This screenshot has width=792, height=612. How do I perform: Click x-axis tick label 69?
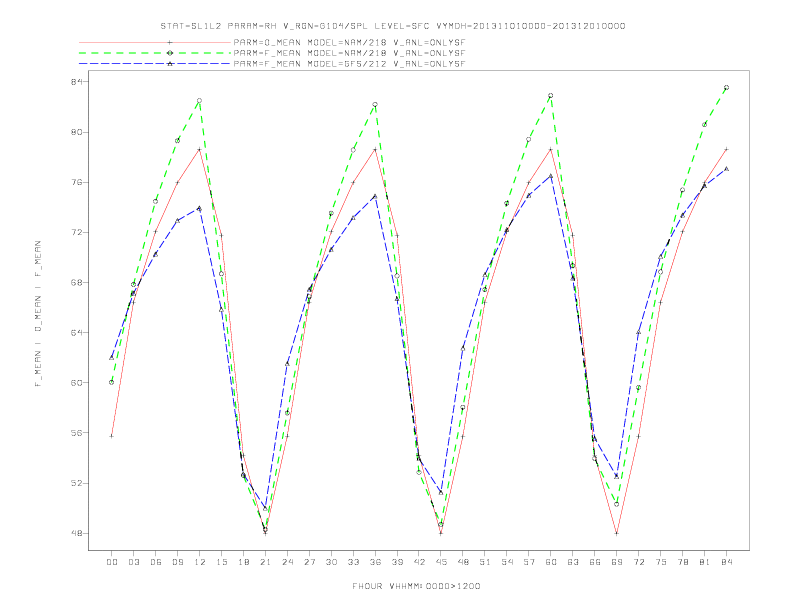617,562
